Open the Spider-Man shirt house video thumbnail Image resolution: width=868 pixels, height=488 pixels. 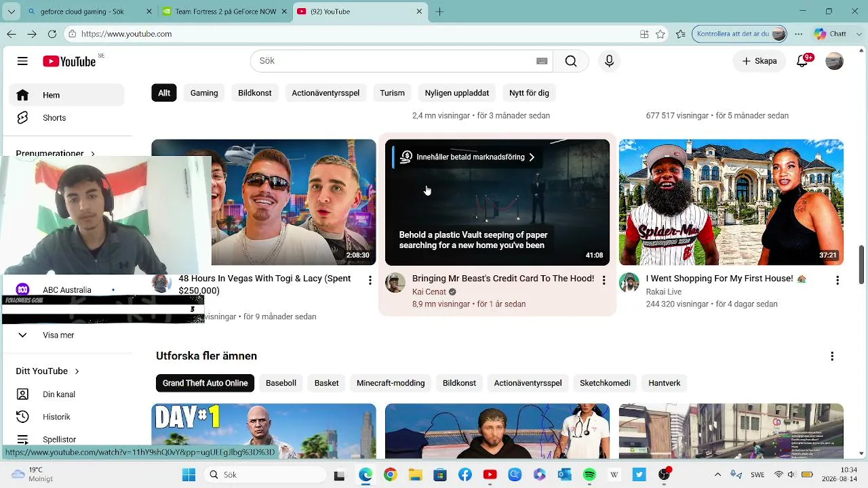pyautogui.click(x=731, y=202)
